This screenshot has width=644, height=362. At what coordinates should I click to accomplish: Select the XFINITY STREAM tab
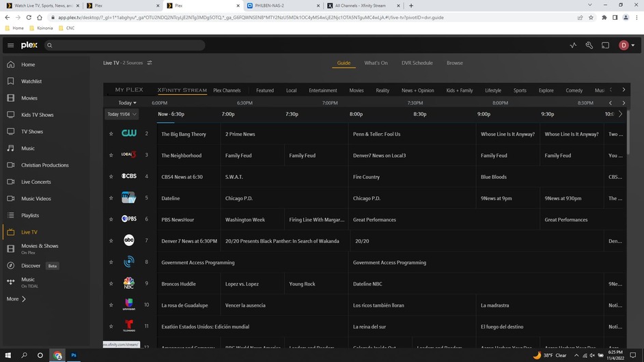tap(182, 90)
